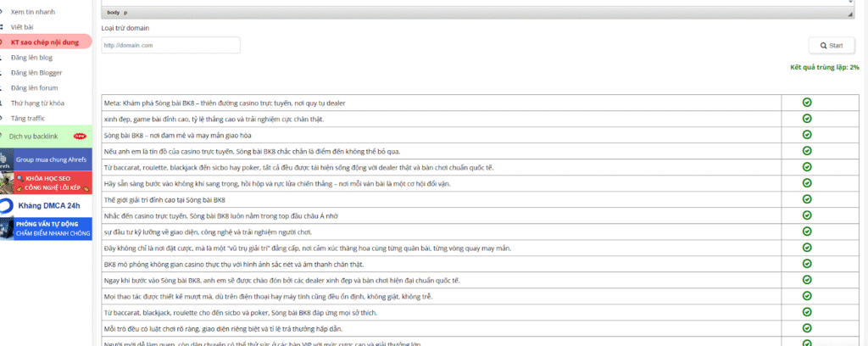Click the editor scrollbar down arrow
The image size is (868, 346).
point(851,3)
